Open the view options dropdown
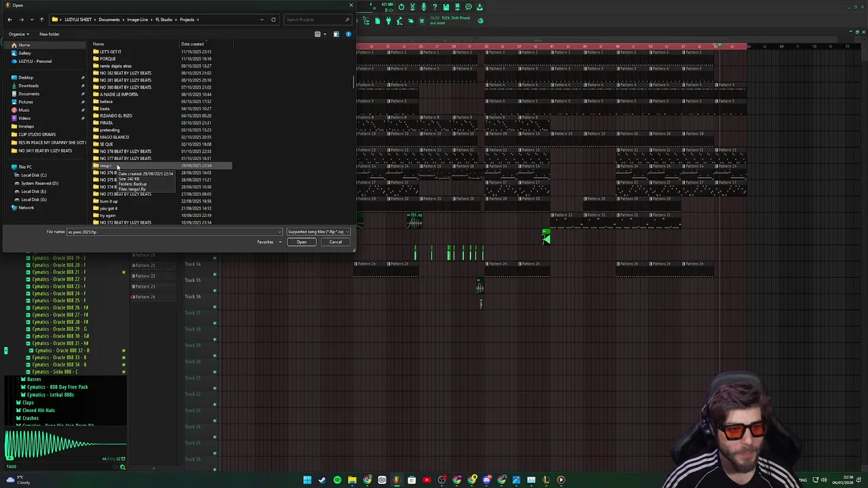The image size is (868, 488). 325,34
